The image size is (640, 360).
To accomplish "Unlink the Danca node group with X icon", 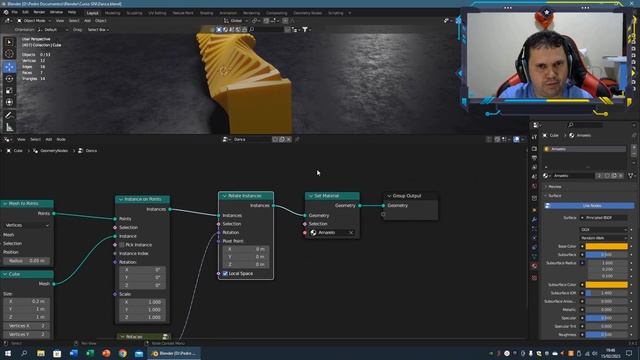I will 289,140.
